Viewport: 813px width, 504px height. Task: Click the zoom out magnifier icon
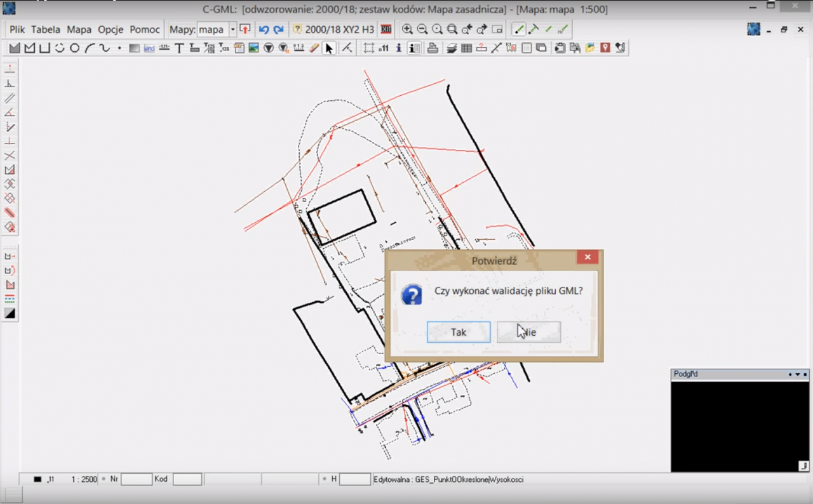point(422,29)
